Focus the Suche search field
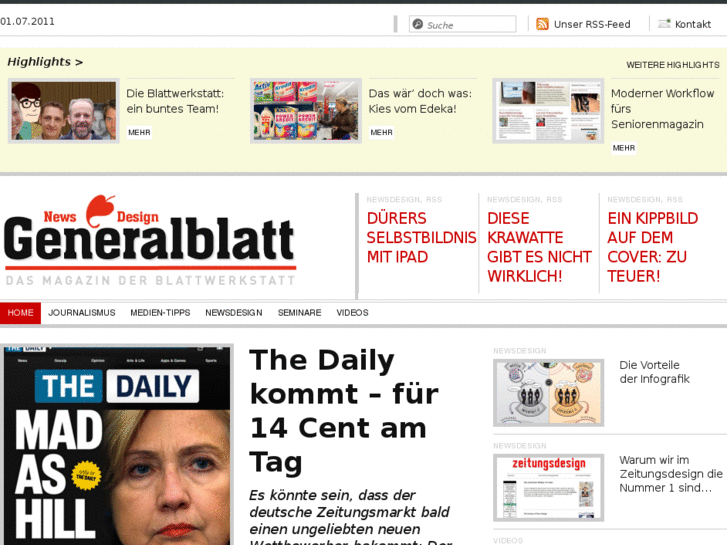This screenshot has width=727, height=545. coord(462,24)
